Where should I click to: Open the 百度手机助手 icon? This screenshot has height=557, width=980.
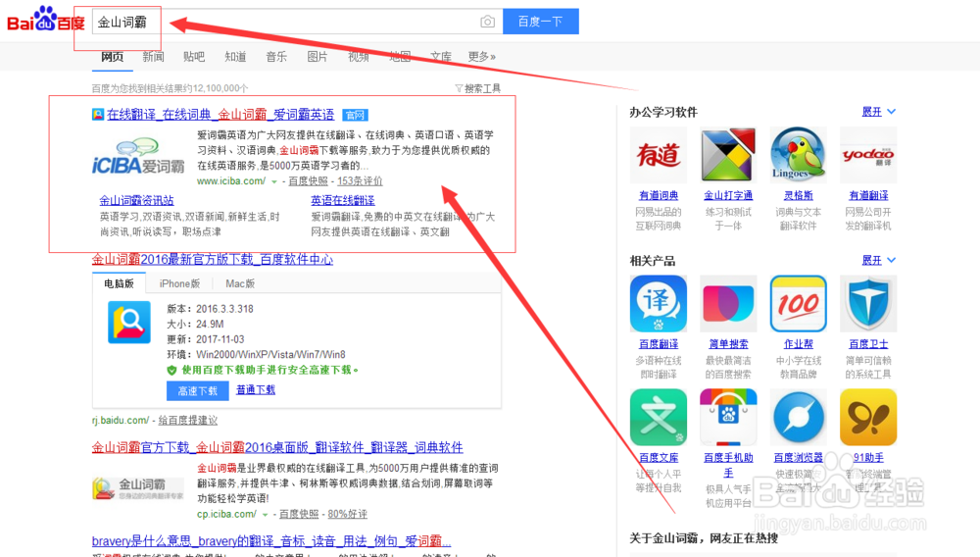coord(728,417)
